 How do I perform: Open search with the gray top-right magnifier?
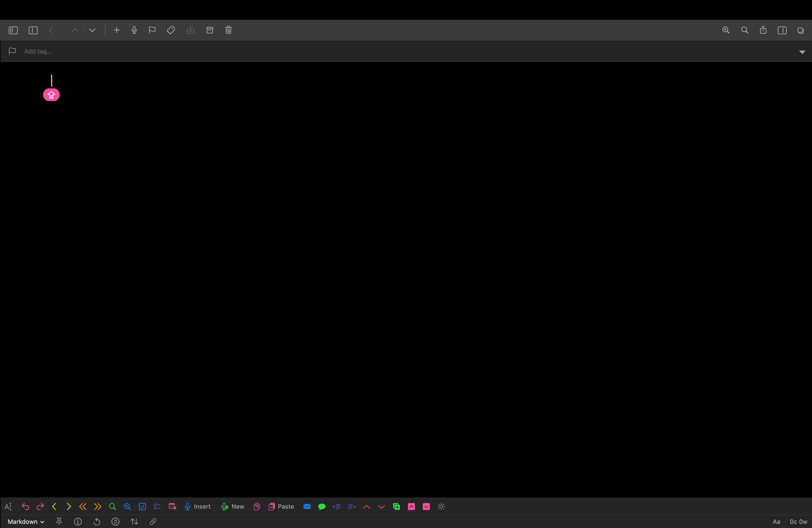pos(745,30)
